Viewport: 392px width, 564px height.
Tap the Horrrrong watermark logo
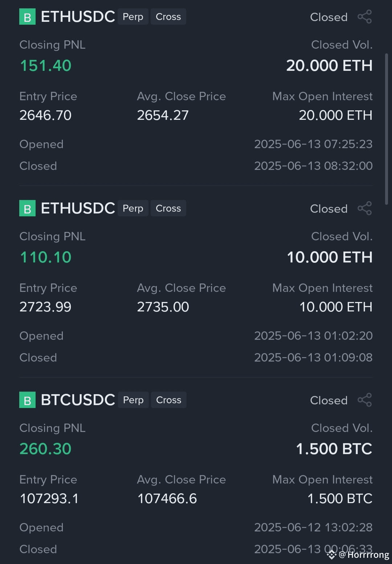358,555
